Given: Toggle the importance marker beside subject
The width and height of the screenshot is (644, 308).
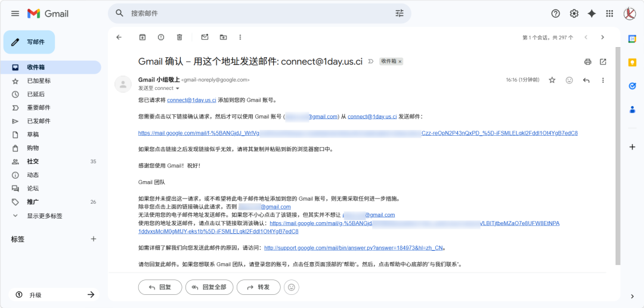Looking at the screenshot, I should tap(371, 61).
